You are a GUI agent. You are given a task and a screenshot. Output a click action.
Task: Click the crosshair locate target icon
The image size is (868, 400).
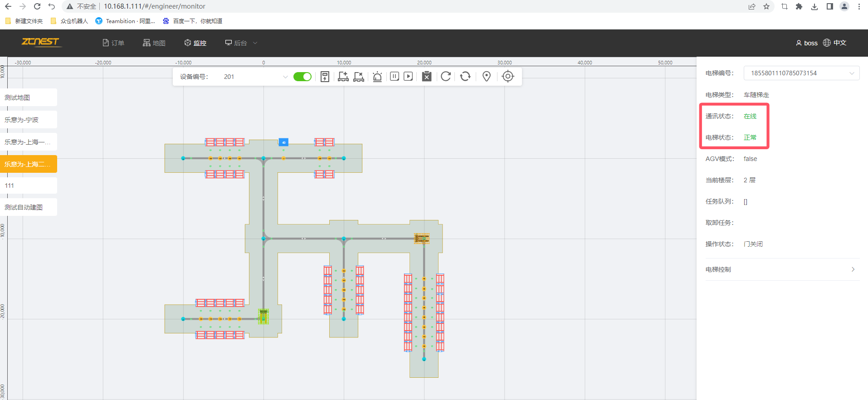pos(508,76)
